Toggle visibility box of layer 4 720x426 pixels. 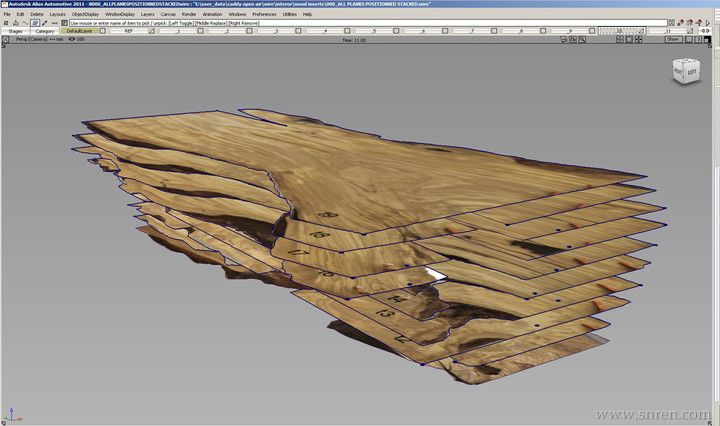coord(347,31)
